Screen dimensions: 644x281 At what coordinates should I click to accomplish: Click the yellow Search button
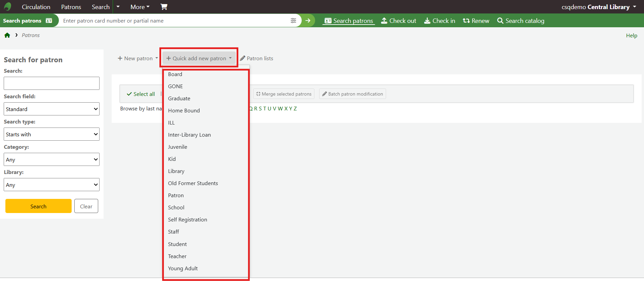[x=38, y=206]
